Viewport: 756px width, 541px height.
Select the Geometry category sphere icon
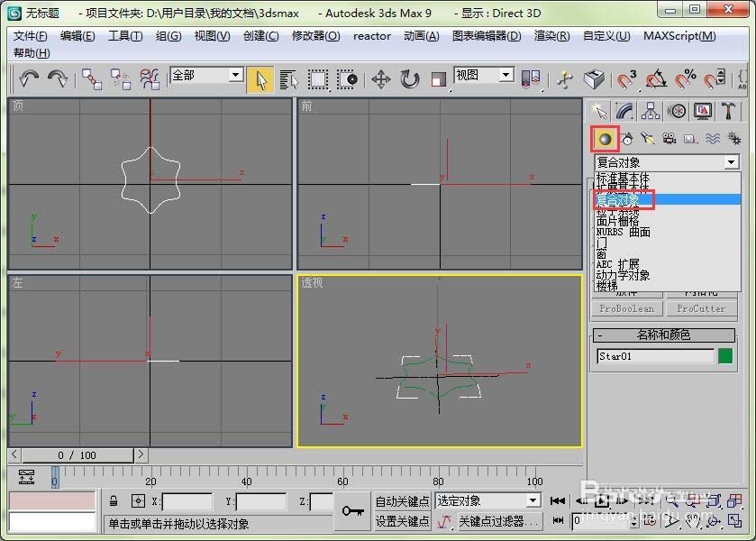605,140
